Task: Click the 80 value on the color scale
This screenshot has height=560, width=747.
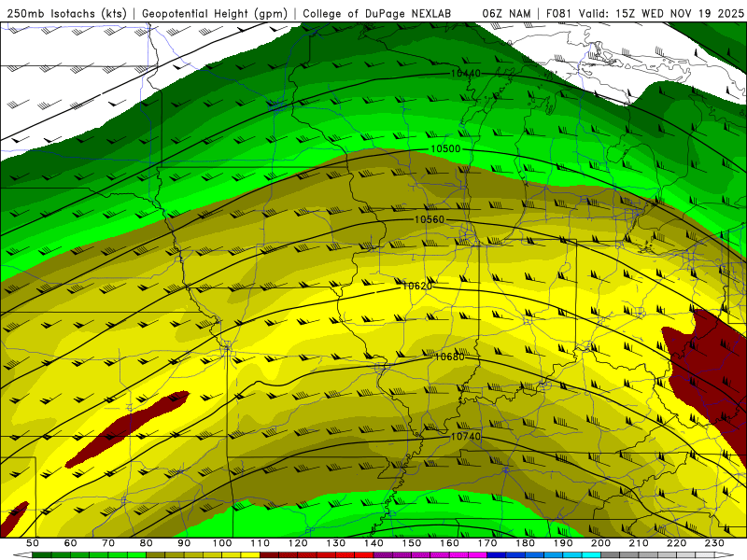Action: tap(146, 543)
